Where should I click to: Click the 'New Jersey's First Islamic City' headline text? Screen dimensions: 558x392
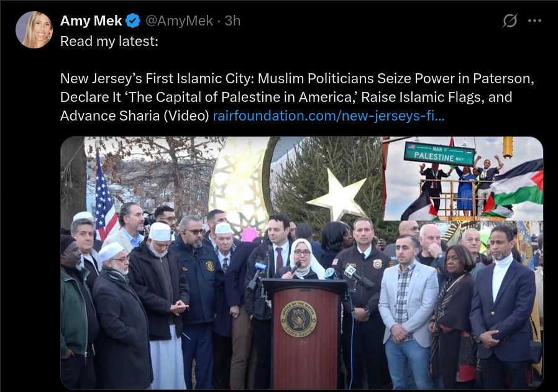[157, 78]
